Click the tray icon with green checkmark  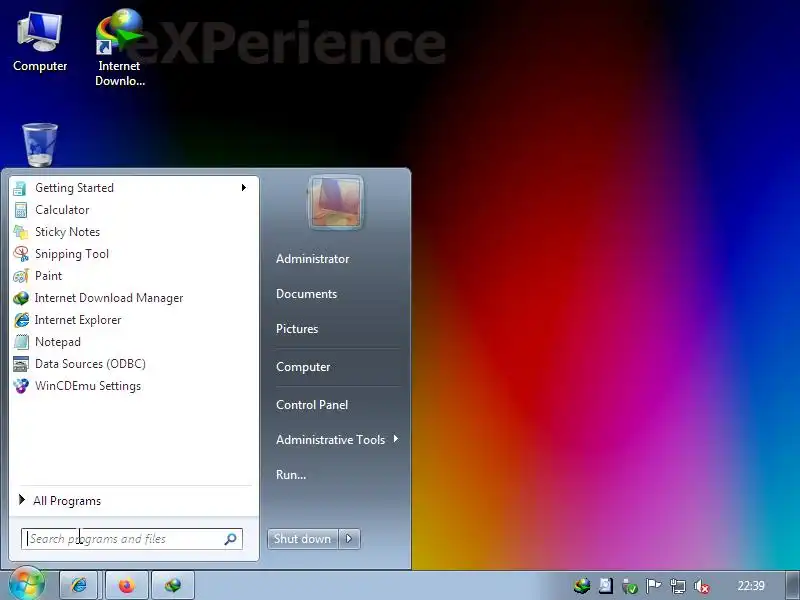tap(630, 586)
